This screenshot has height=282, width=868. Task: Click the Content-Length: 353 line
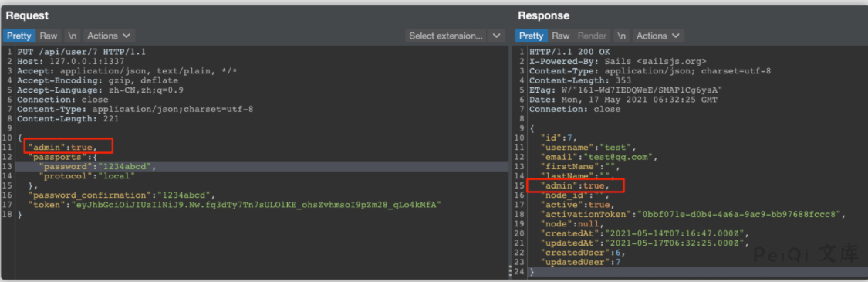(580, 80)
